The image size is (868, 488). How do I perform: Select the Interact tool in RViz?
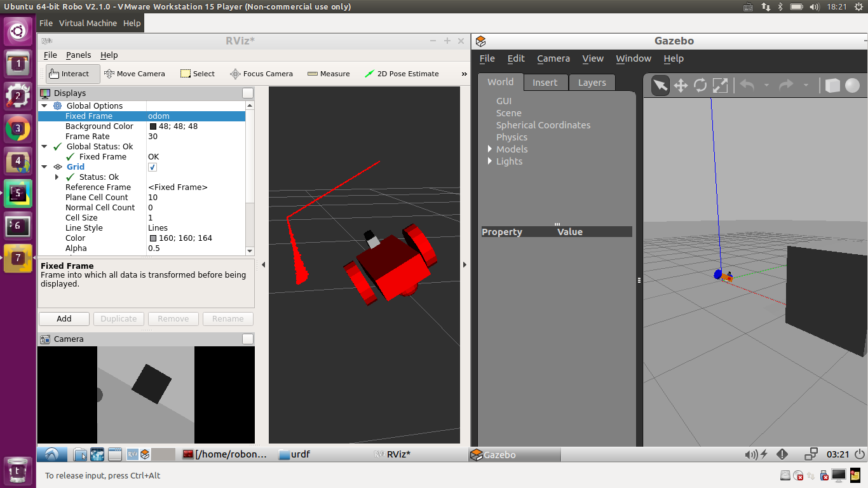coord(72,74)
